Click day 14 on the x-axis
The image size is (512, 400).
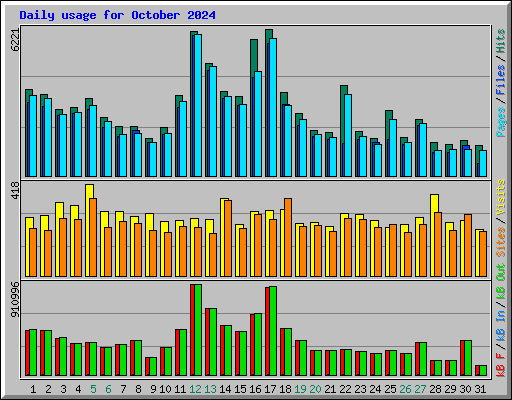click(225, 389)
